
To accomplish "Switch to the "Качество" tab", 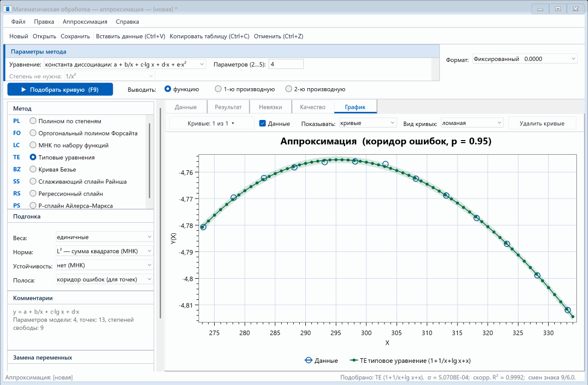I will point(312,107).
